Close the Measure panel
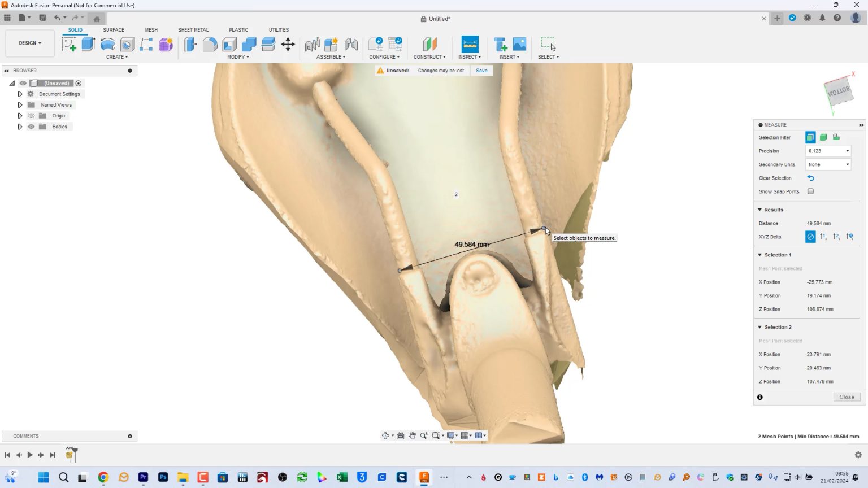This screenshot has height=488, width=868. (x=847, y=397)
